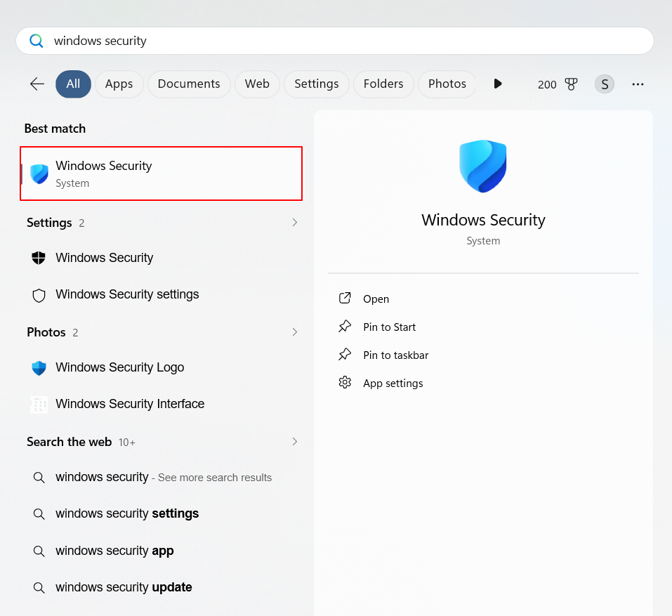Click Open in the preview pane

(376, 299)
